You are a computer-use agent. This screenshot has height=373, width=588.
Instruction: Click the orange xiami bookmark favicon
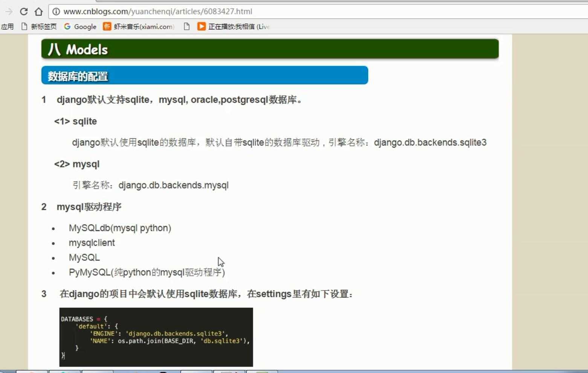point(107,27)
